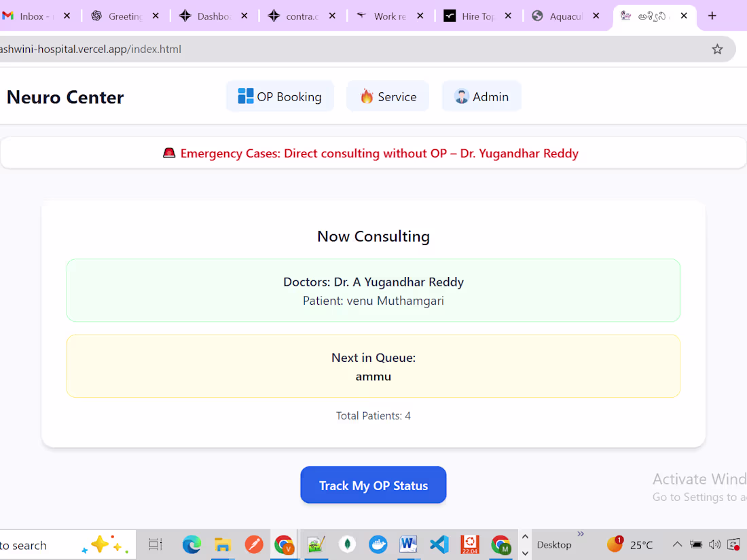747x560 pixels.
Task: Close the contra.c tab
Action: (x=333, y=16)
